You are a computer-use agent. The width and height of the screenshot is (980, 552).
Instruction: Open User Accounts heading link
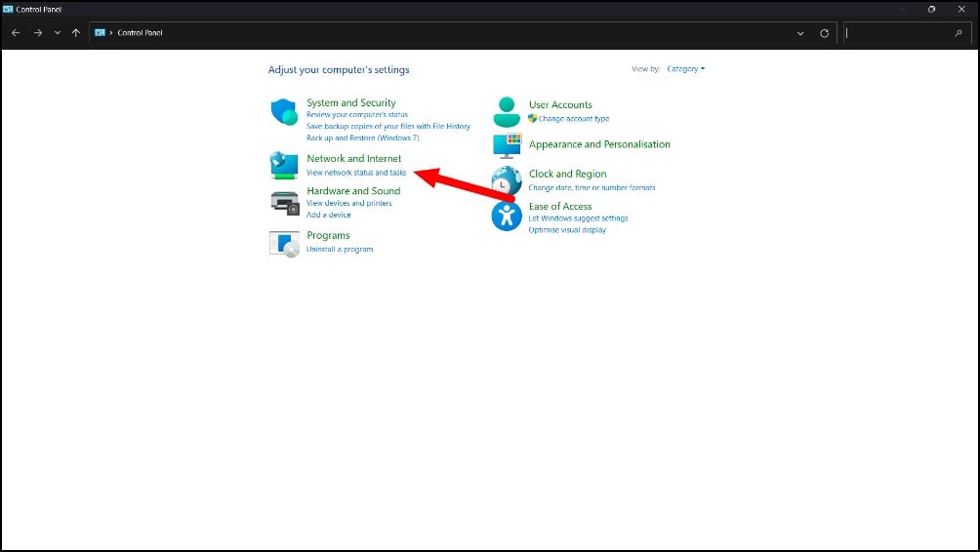coord(560,105)
